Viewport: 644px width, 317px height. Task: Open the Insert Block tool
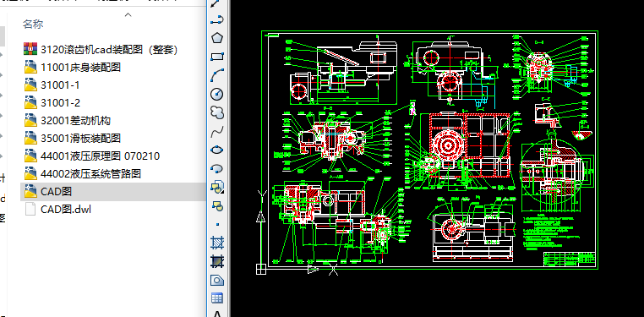tap(217, 188)
